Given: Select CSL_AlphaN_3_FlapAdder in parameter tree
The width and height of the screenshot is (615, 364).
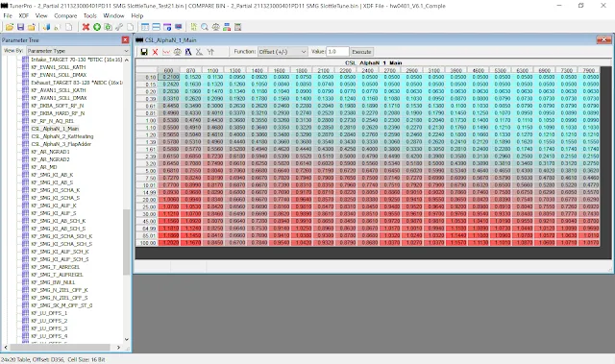Looking at the screenshot, I should tap(61, 144).
